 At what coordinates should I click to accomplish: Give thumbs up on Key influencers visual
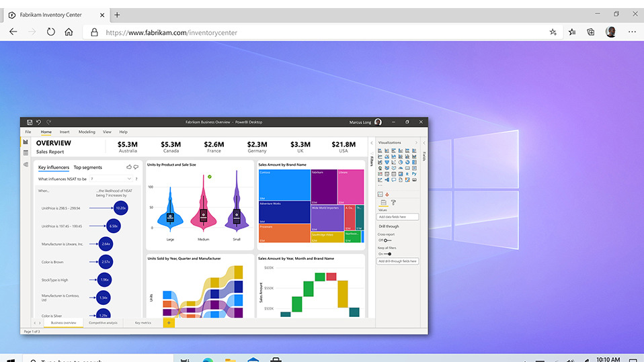pos(129,167)
